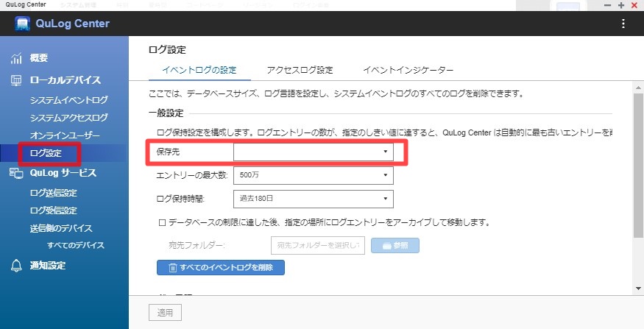The height and width of the screenshot is (329, 644).
Task: Open the エントリーの最大数 dropdown
Action: [314, 175]
